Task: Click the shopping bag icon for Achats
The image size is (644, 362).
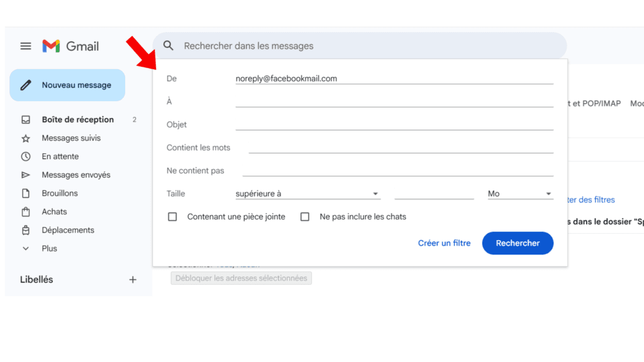Action: [x=26, y=212]
